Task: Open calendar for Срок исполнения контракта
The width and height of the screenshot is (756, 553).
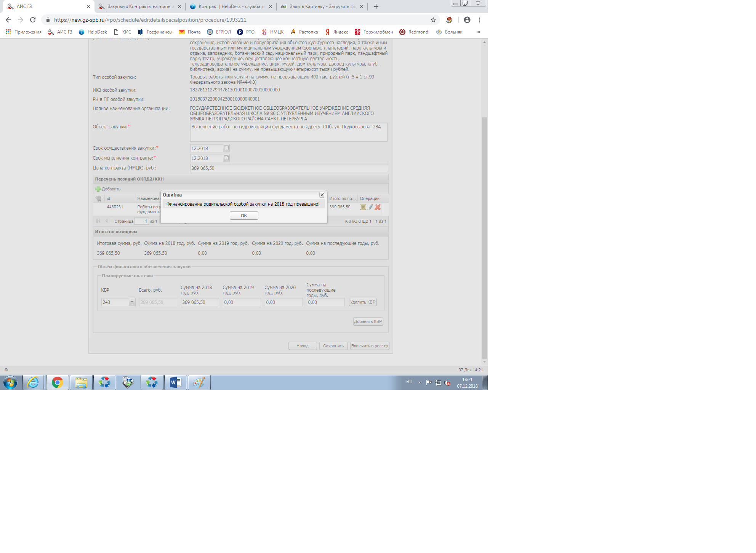Action: tap(226, 158)
